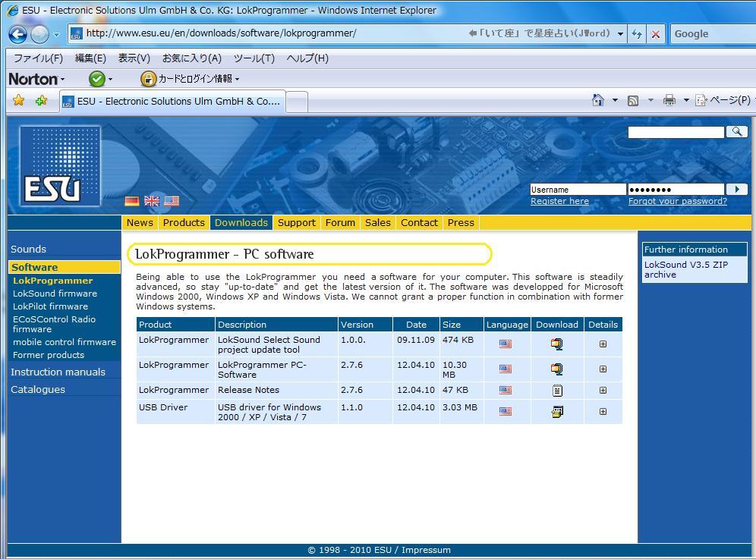Click the RSS feeds icon
The width and height of the screenshot is (756, 559).
(x=633, y=101)
